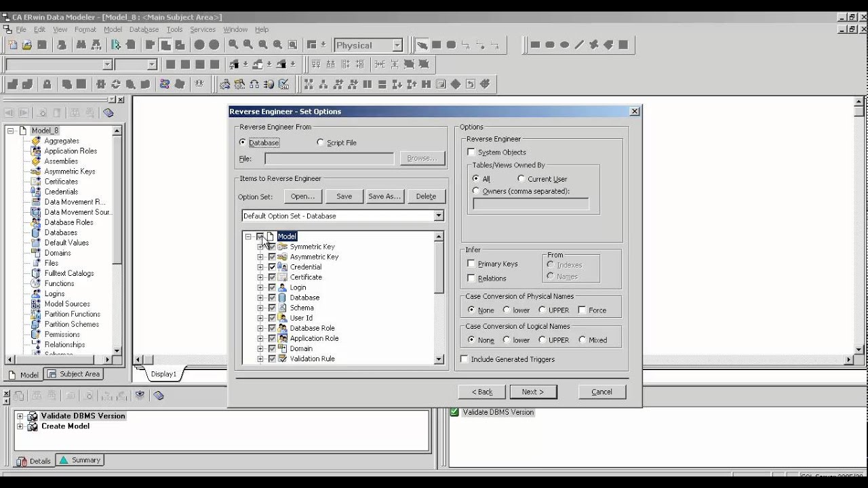This screenshot has height=488, width=868.
Task: Select the rectangle drawing shape tool
Action: pos(535,45)
